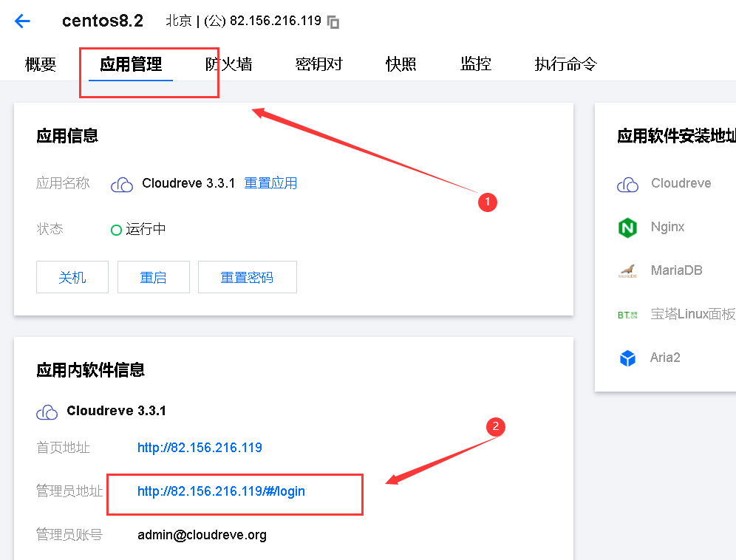
Task: Open the 密钥对 tab
Action: point(319,64)
